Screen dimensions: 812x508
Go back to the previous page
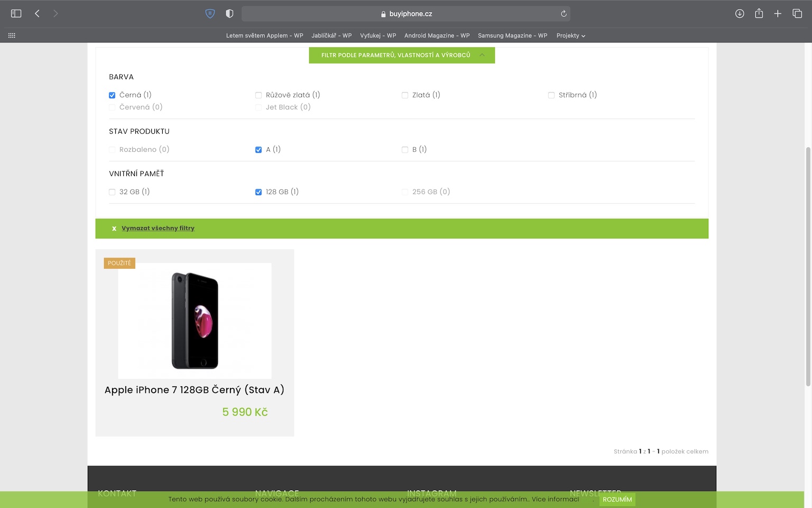click(37, 14)
